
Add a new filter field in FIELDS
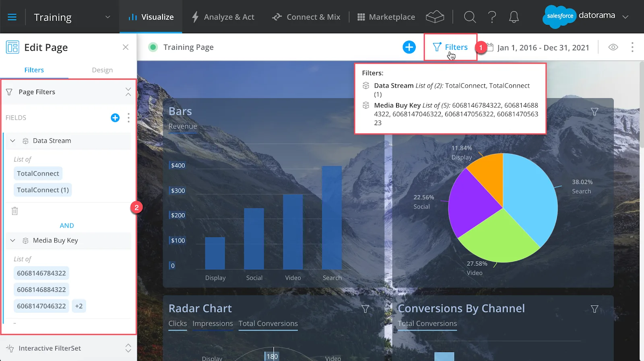(x=115, y=117)
